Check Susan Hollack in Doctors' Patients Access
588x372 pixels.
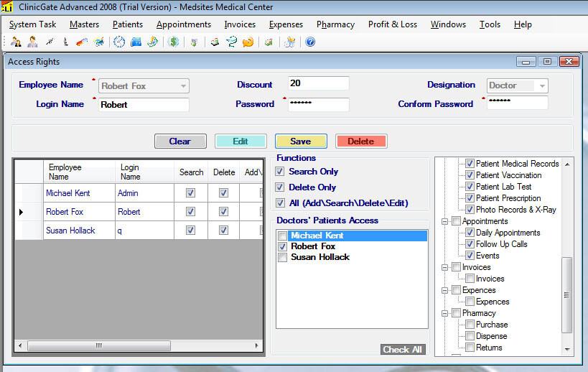point(282,257)
